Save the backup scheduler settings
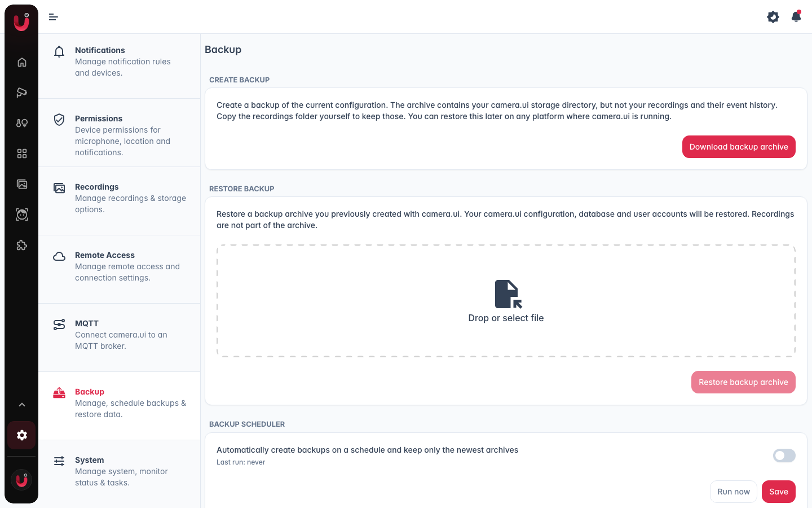 pyautogui.click(x=779, y=492)
